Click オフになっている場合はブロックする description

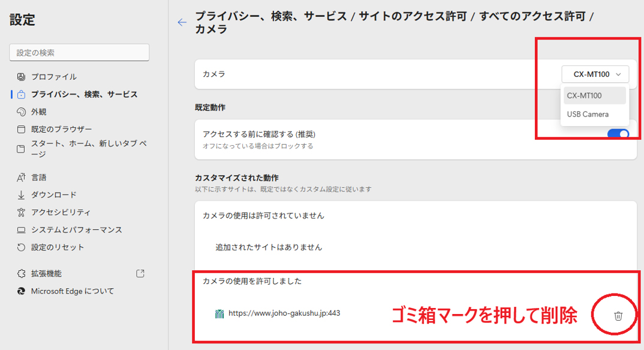point(258,146)
